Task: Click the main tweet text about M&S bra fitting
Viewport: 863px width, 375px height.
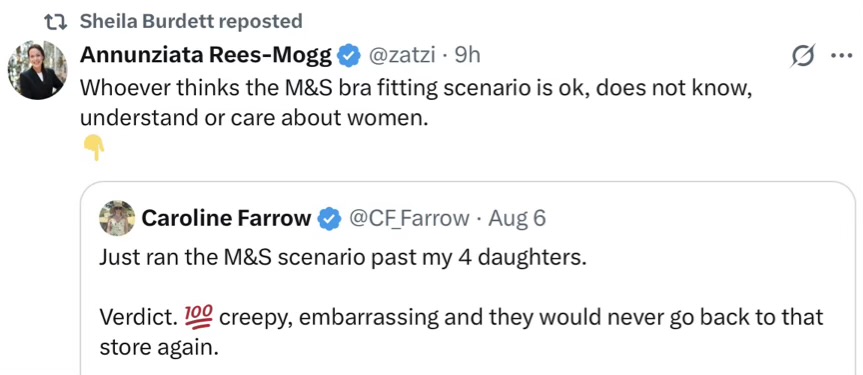Action: point(416,102)
